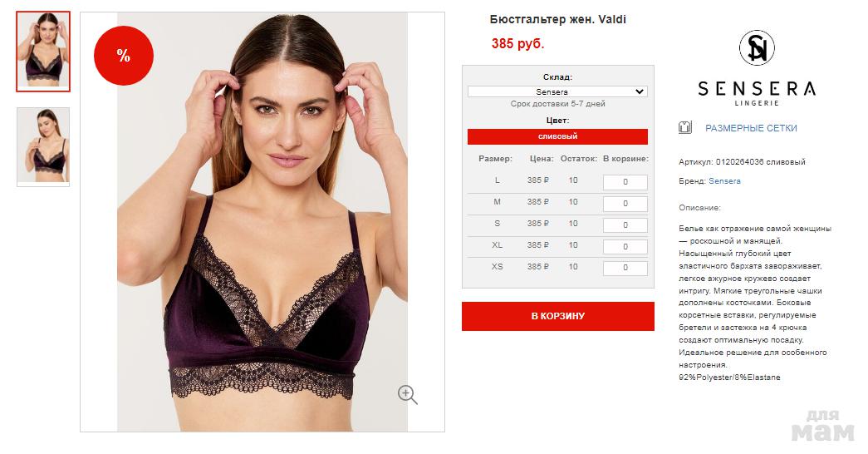Focus the quantity field for size XS
Image resolution: width=868 pixels, height=454 pixels.
coord(625,269)
